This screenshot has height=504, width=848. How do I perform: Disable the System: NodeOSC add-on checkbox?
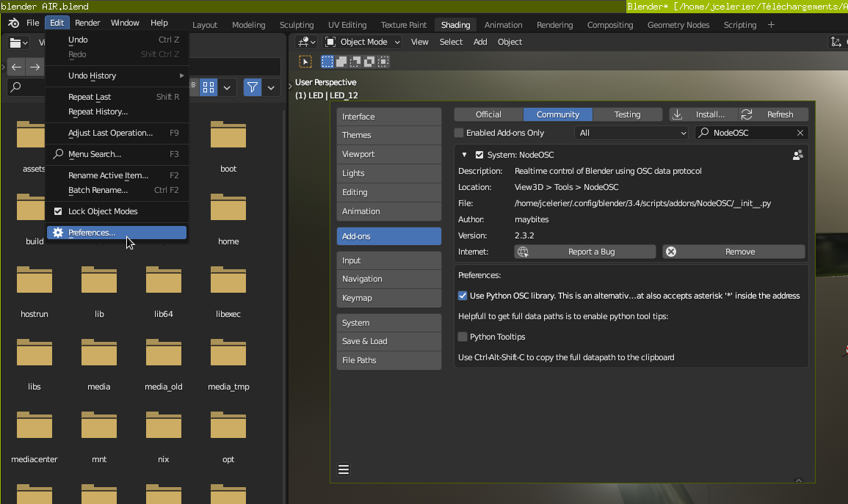[x=479, y=155]
